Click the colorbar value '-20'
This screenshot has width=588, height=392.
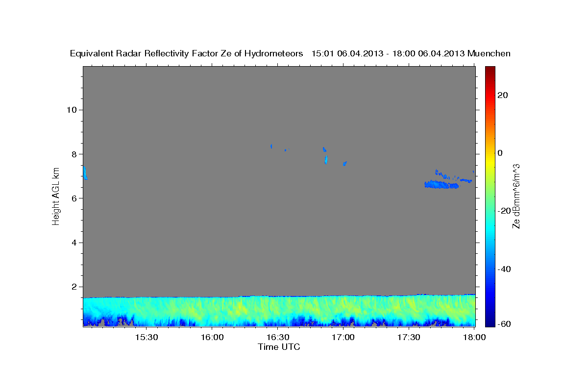pos(504,211)
